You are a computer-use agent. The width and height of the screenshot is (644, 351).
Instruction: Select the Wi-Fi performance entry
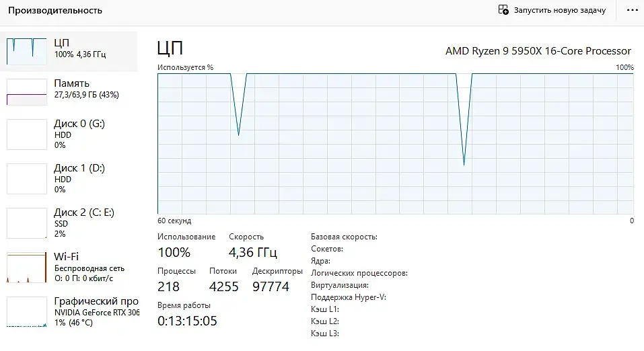[69, 267]
